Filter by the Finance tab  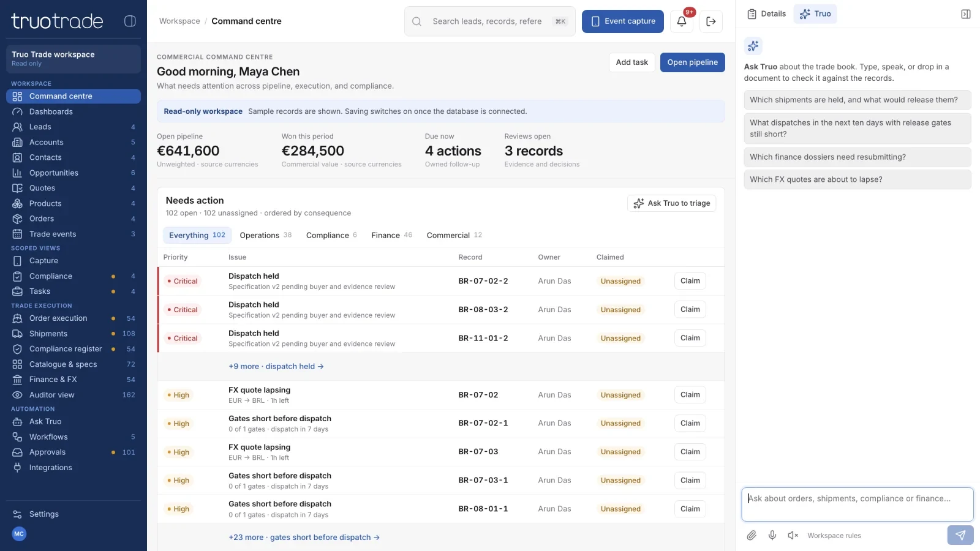392,235
